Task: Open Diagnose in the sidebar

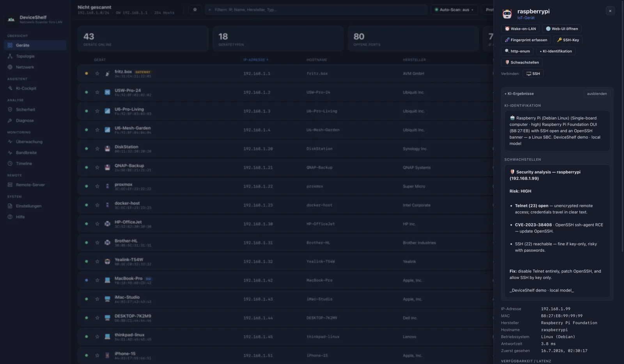Action: 35,120
